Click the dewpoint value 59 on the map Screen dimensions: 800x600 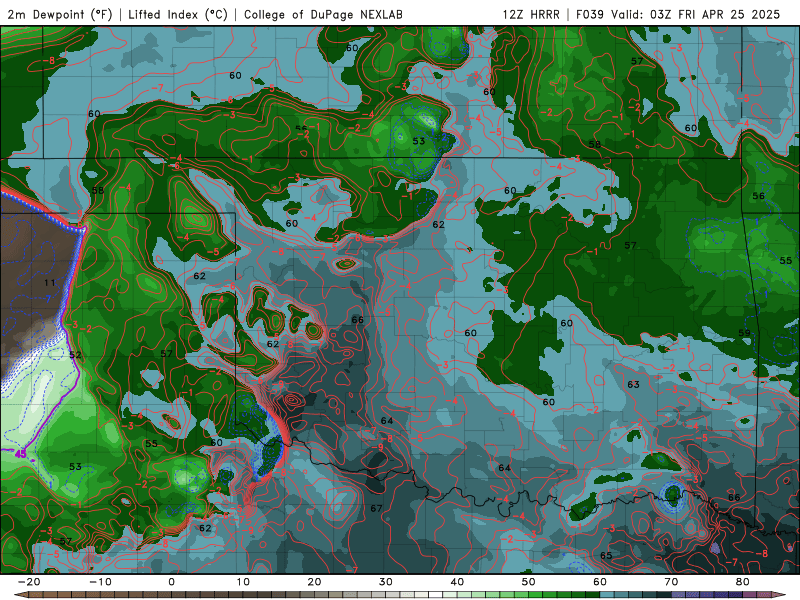click(x=744, y=333)
